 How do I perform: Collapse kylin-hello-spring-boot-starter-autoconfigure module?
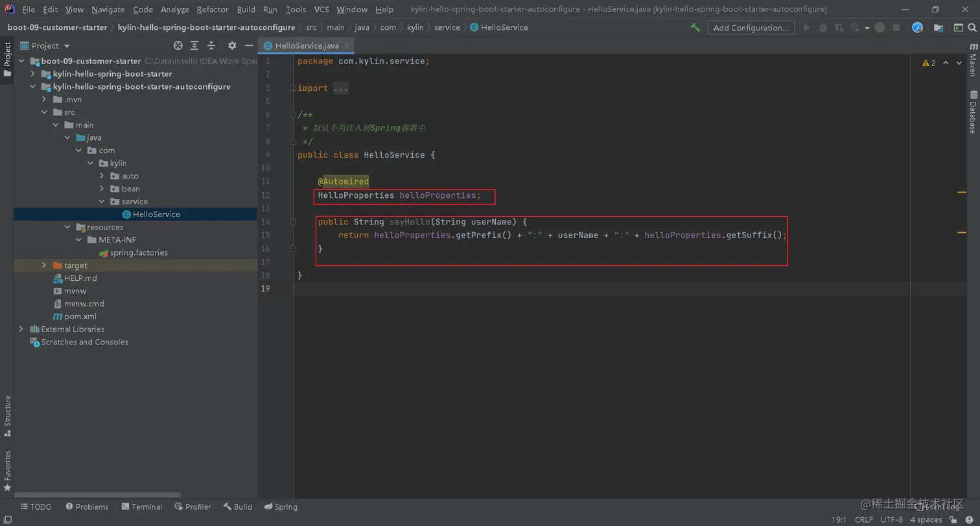[33, 87]
